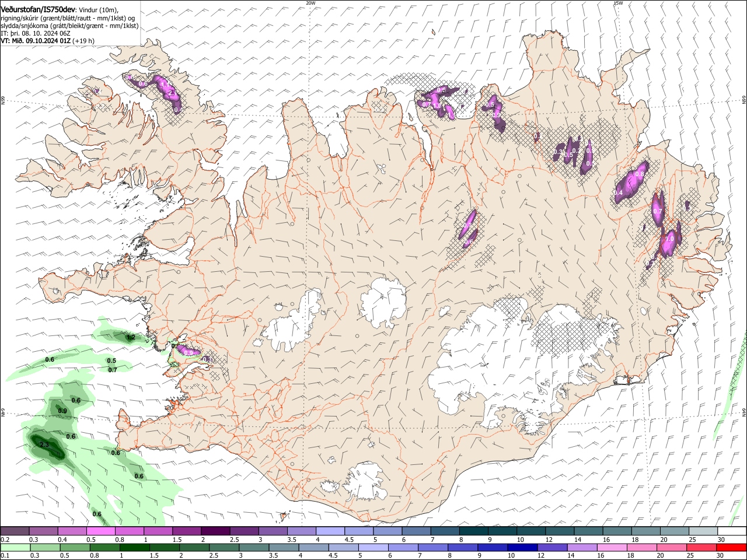Click the 1.5 mm magenta swatch in upper legend

tap(186, 531)
